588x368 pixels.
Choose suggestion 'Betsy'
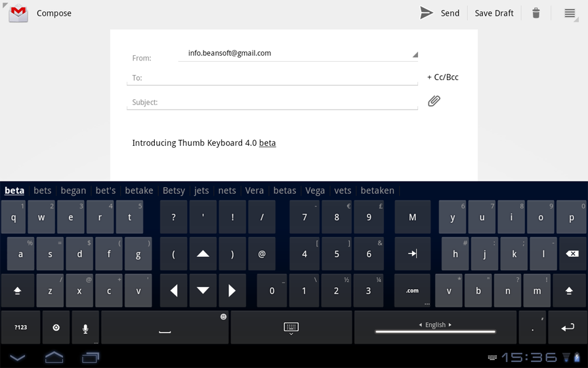[174, 191]
